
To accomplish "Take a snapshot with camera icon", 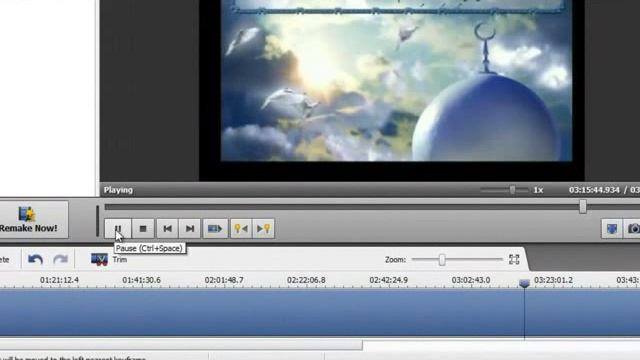I will click(633, 229).
